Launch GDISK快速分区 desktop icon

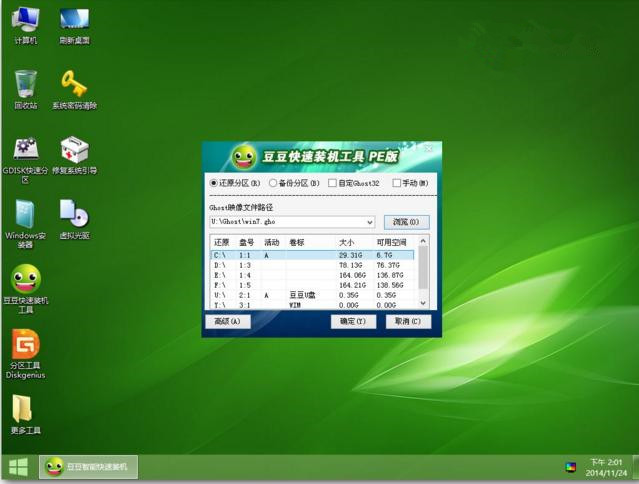25,160
